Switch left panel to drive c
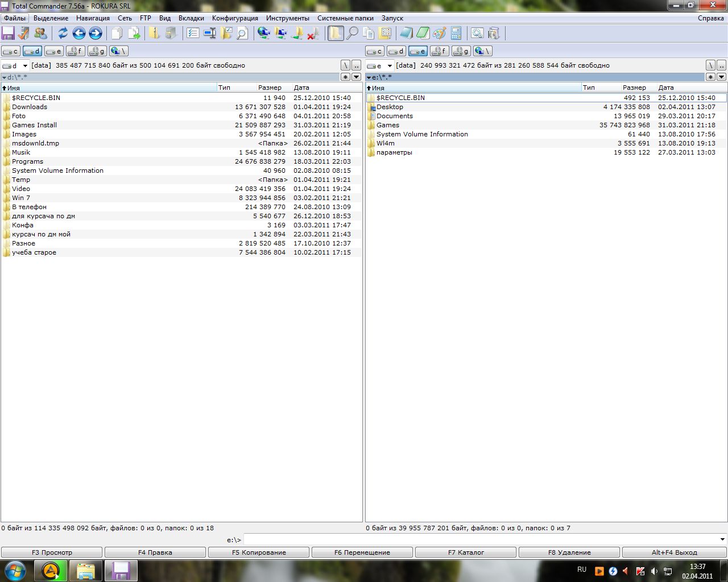This screenshot has height=582, width=728. tap(11, 51)
